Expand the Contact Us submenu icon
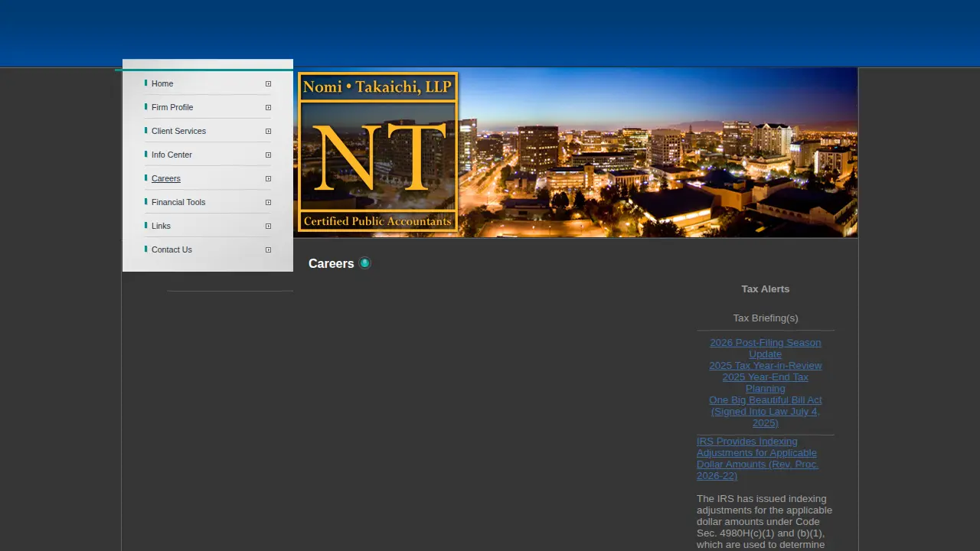The image size is (980, 551). click(x=268, y=250)
